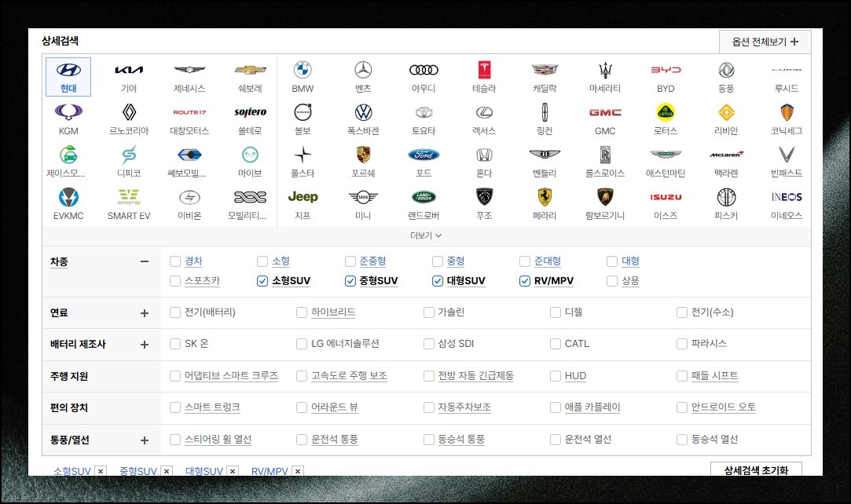
Task: Pick the Jeep (지프) brand logo
Action: click(303, 197)
